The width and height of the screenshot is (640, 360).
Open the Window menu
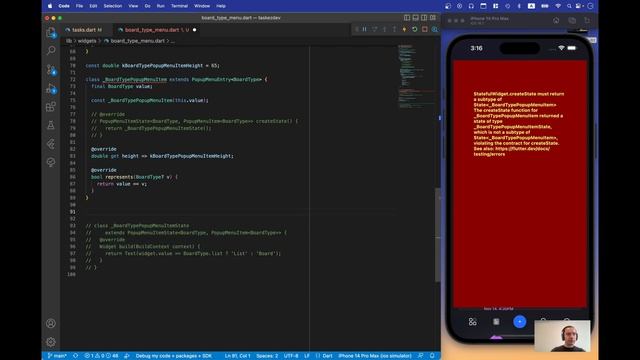202,6
